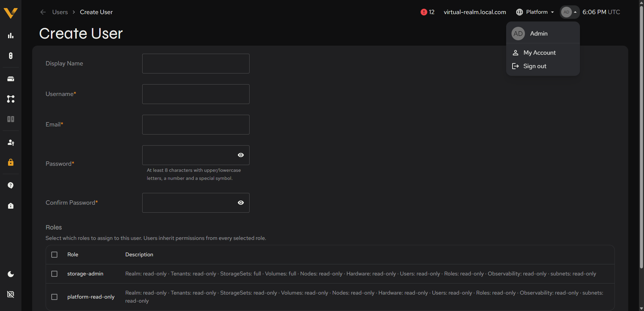Open the orange lock sidebar icon

tap(11, 162)
